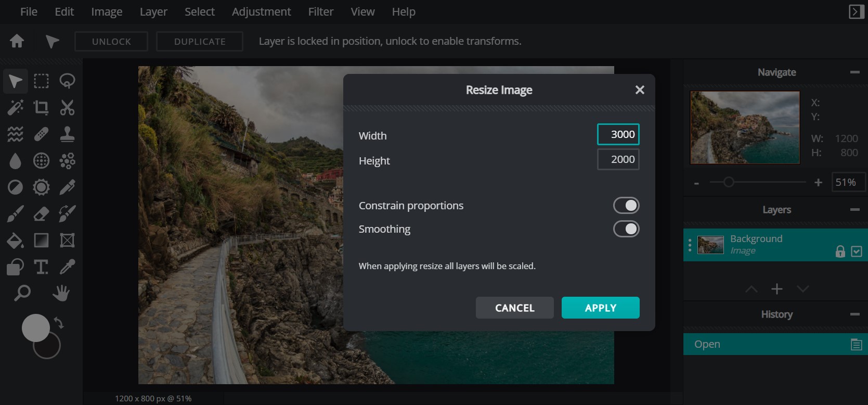Collapse the History panel
868x405 pixels.
click(854, 314)
